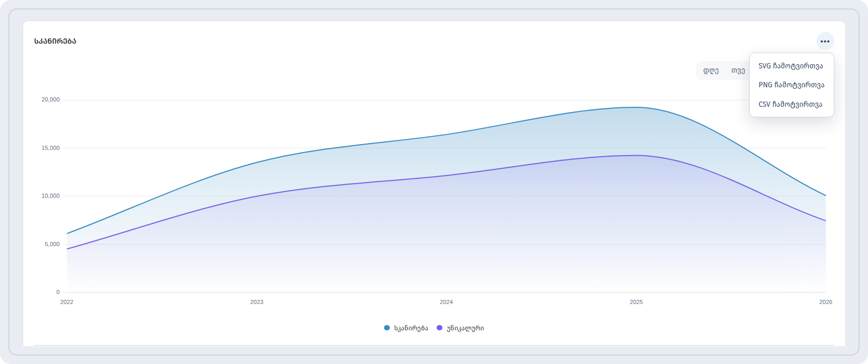Toggle the სკანირება series in the legend
Viewport: 868px width, 364px height.
tap(406, 328)
